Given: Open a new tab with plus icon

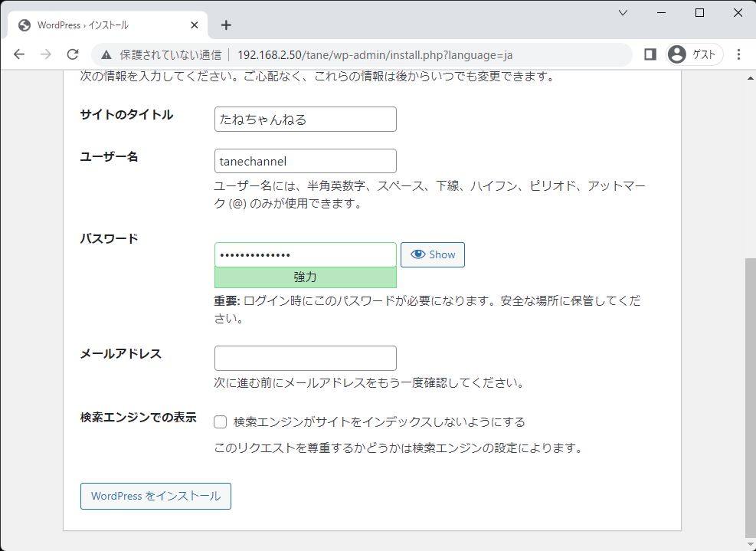Looking at the screenshot, I should click(226, 25).
